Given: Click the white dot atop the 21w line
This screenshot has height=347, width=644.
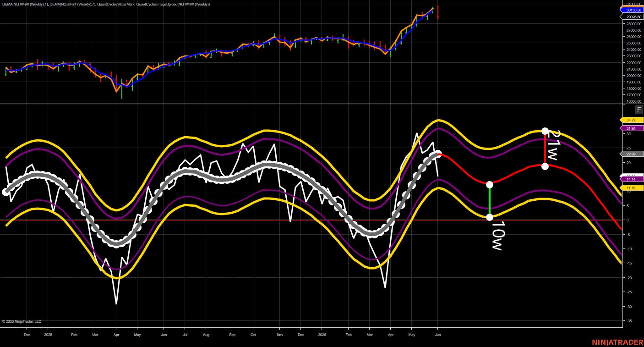Looking at the screenshot, I should pyautogui.click(x=545, y=131).
